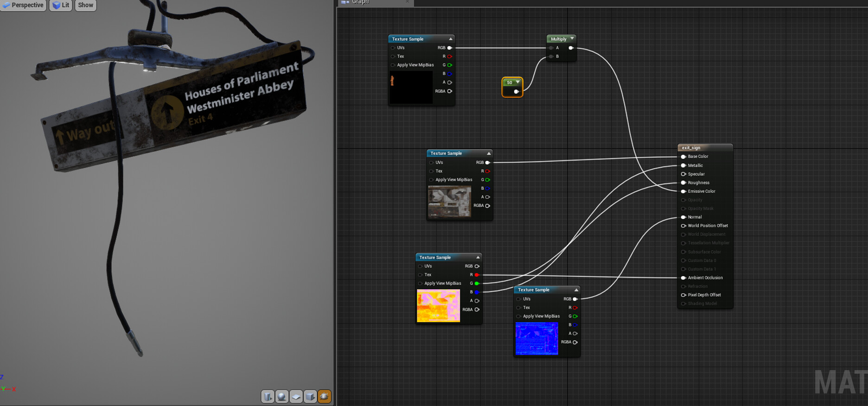The width and height of the screenshot is (868, 406).
Task: Click the blue normal map preview thumbnail
Action: coord(537,339)
